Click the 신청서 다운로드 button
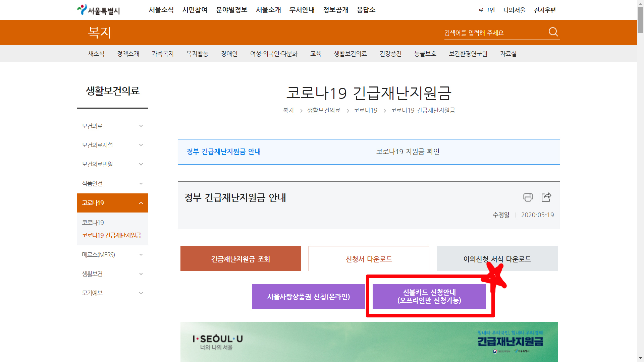The height and width of the screenshot is (362, 644). pyautogui.click(x=369, y=259)
